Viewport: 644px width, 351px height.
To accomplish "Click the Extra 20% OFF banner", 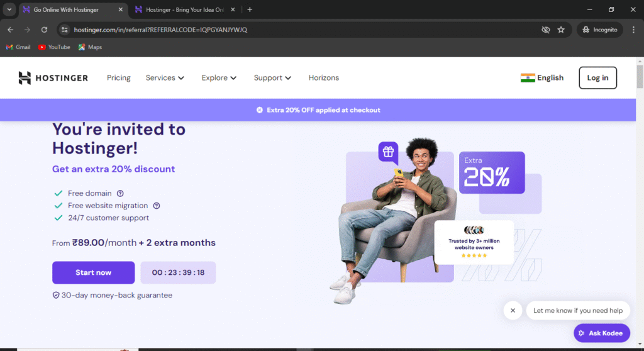I will click(x=318, y=109).
